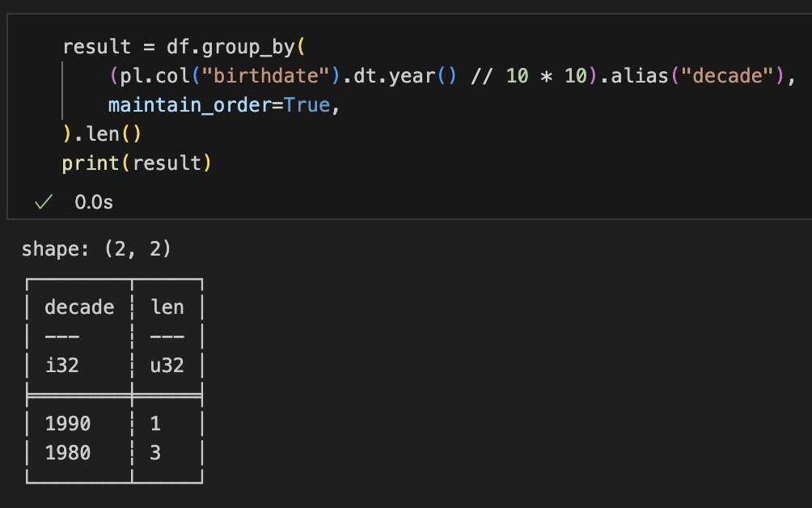Select the maintain_order parameter name

(195, 105)
